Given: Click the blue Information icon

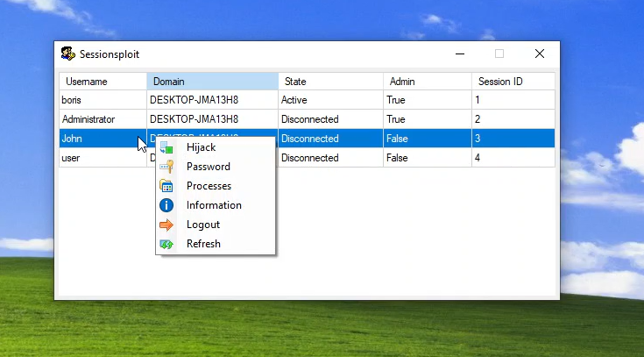Looking at the screenshot, I should (x=166, y=205).
